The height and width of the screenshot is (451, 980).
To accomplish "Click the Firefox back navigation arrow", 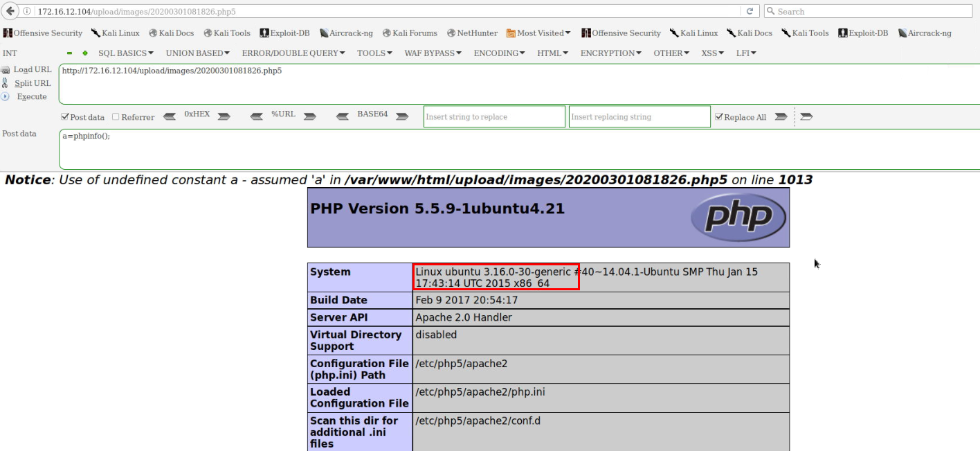I will pyautogui.click(x=8, y=11).
